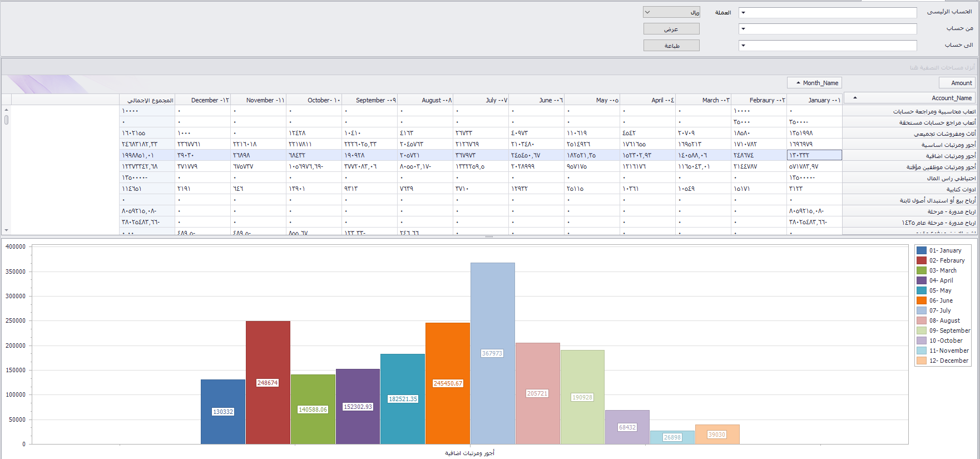
Task: Click the August column header
Action: (x=425, y=100)
